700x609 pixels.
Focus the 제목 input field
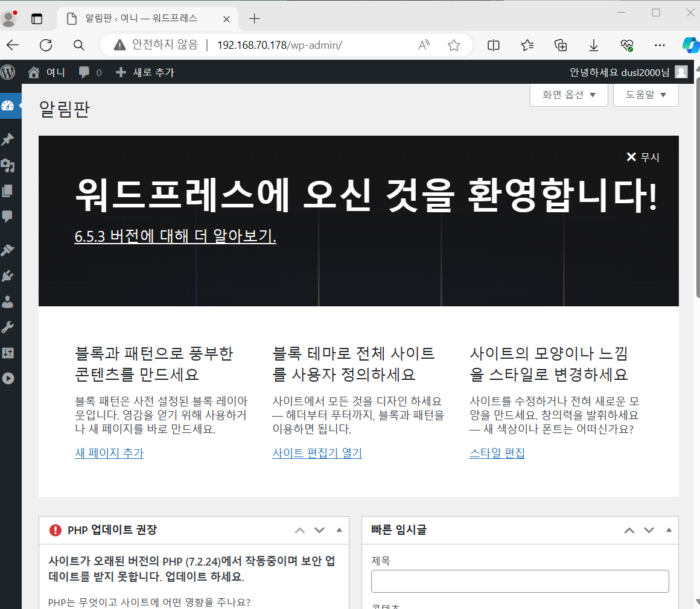[520, 581]
